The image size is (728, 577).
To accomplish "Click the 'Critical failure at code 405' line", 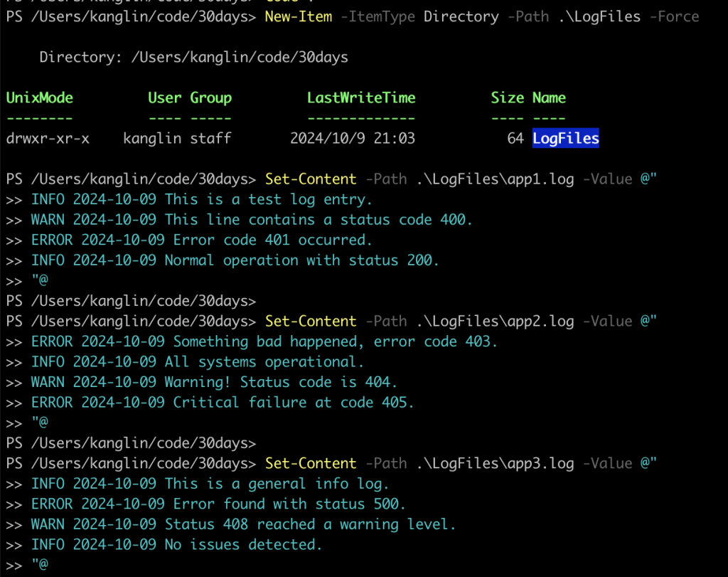I will tap(223, 402).
